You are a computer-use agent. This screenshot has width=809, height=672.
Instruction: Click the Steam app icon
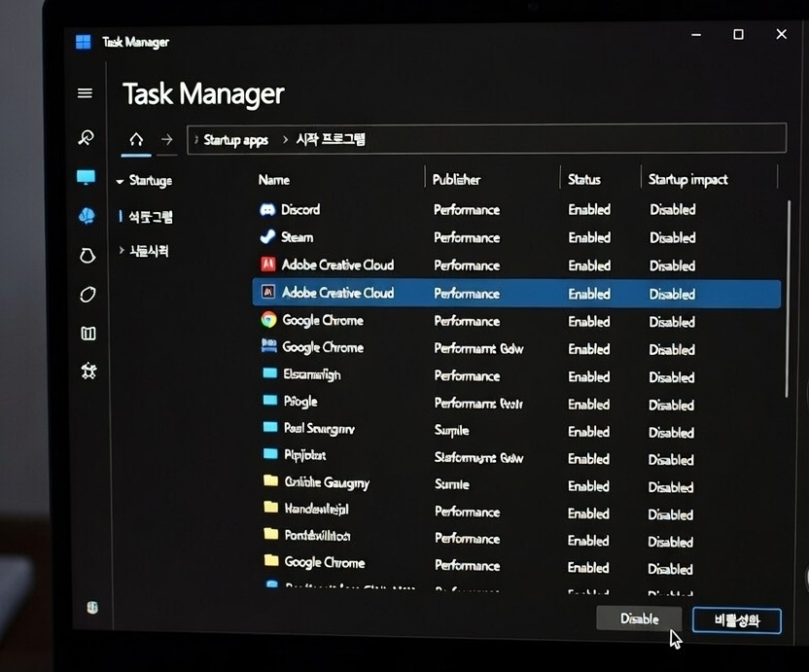point(267,237)
